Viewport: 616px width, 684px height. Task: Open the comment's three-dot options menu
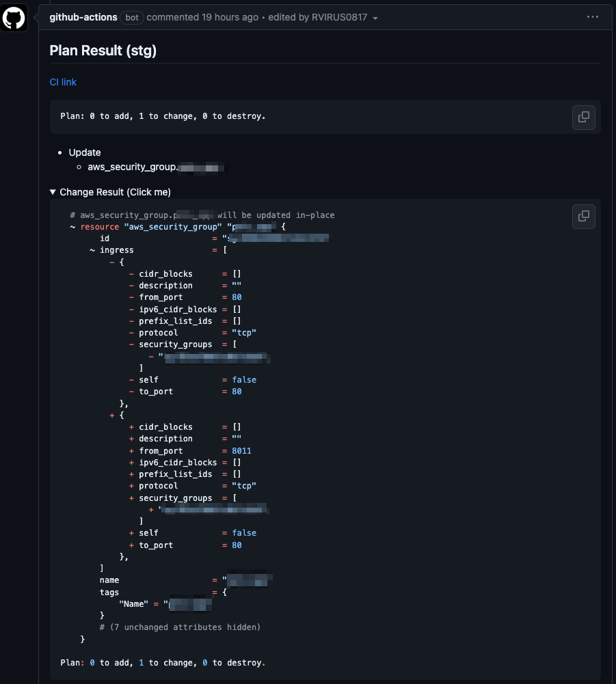pyautogui.click(x=592, y=17)
